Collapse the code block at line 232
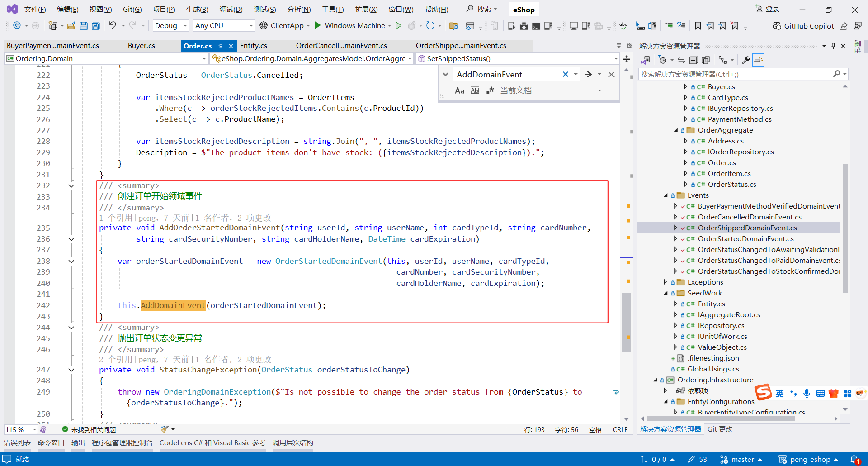The image size is (868, 466). (71, 186)
